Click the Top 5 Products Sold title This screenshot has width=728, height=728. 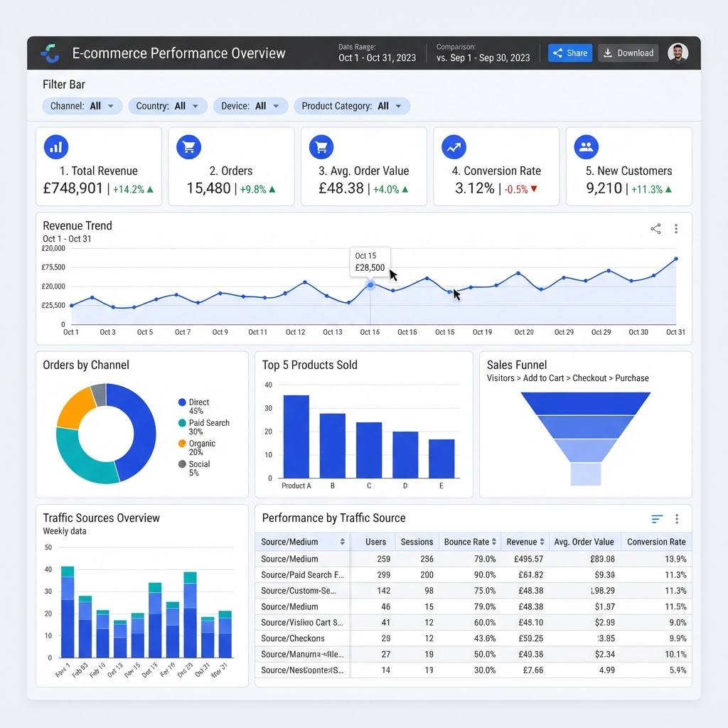(310, 365)
